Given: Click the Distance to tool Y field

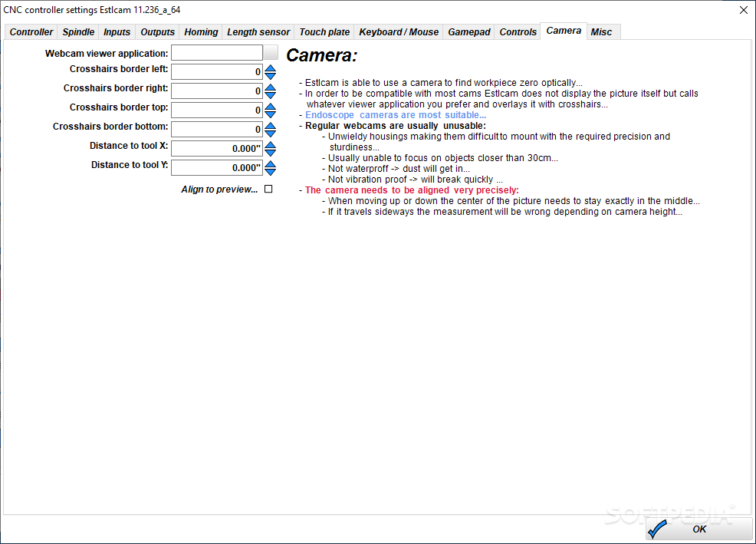Looking at the screenshot, I should pos(217,168).
